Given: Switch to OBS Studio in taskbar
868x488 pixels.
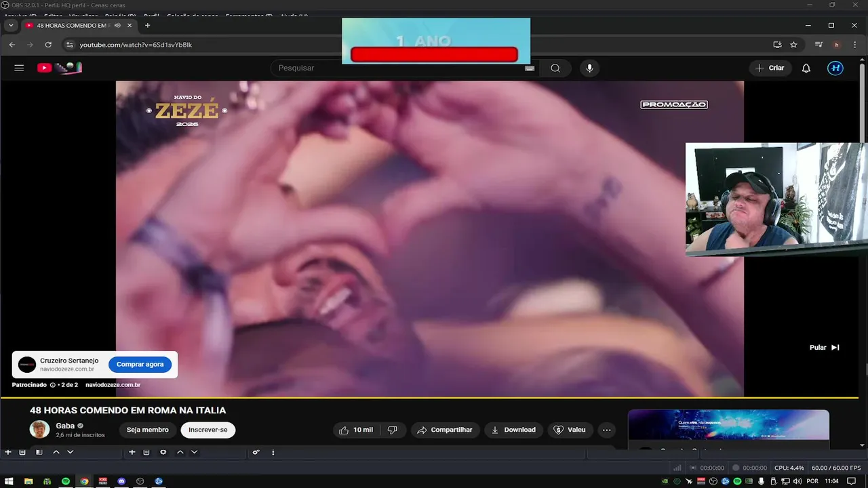Looking at the screenshot, I should coord(140,481).
